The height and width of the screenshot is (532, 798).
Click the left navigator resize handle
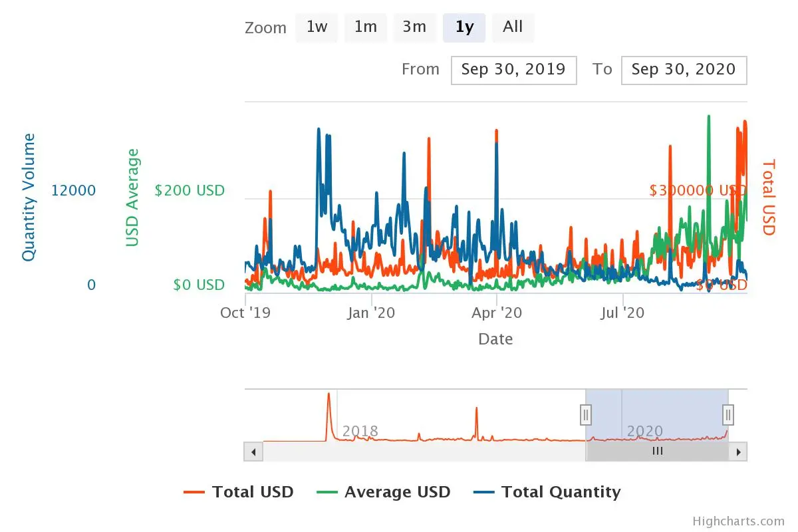(586, 414)
